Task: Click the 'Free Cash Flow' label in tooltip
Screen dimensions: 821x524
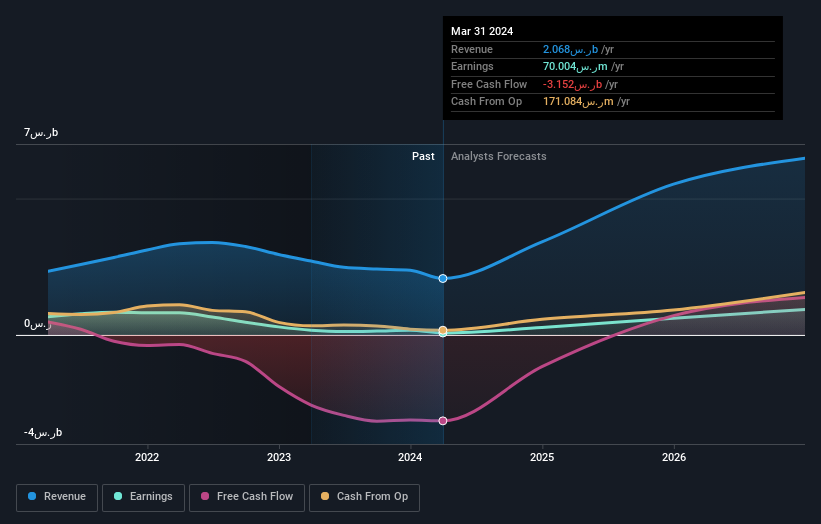Action: [489, 84]
